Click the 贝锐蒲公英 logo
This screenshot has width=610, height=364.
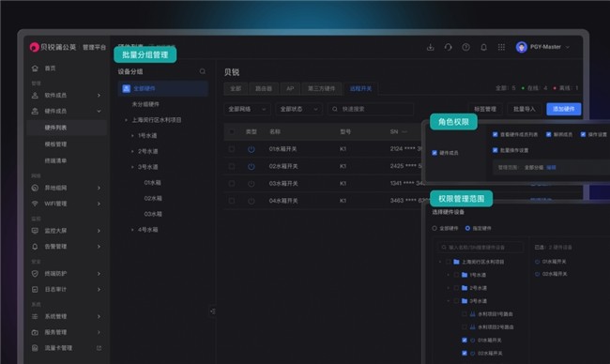click(x=53, y=47)
